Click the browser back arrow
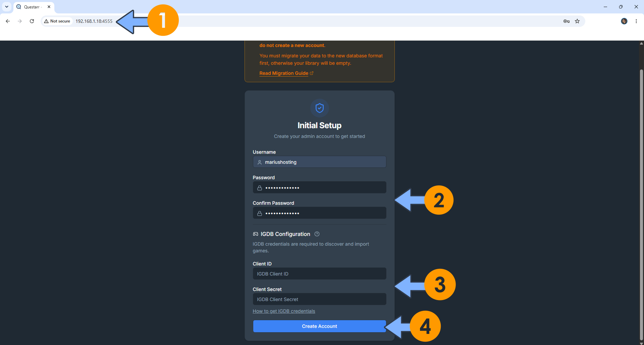This screenshot has height=345, width=644. tap(8, 21)
